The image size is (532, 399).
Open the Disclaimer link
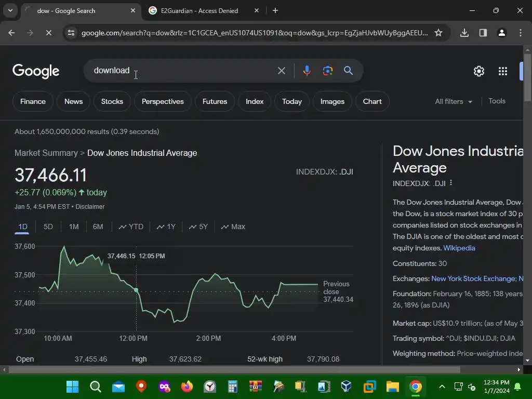click(90, 207)
